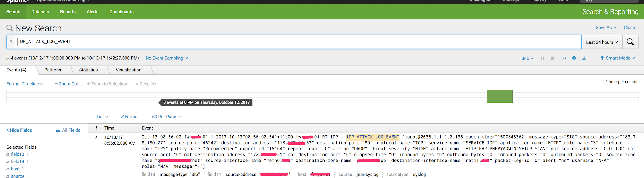The image size is (644, 178).
Task: Switch to the Patterns tab
Action: 52,70
